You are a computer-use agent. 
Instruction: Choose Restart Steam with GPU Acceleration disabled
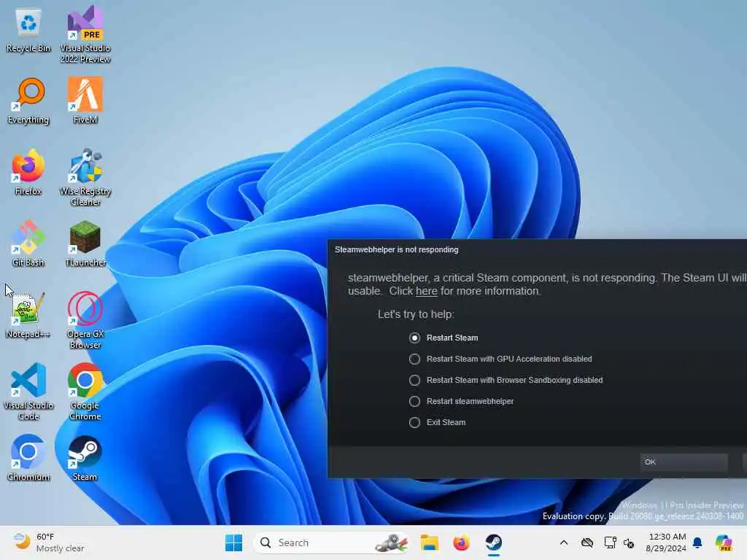[500, 359]
